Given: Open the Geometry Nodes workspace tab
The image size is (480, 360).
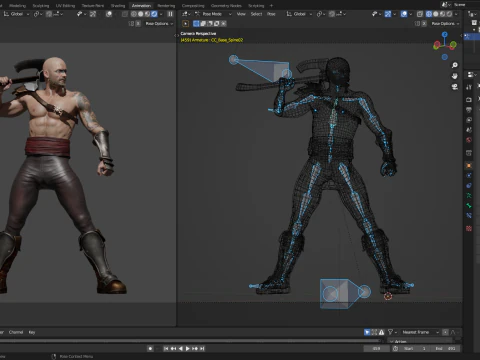Looking at the screenshot, I should [226, 6].
